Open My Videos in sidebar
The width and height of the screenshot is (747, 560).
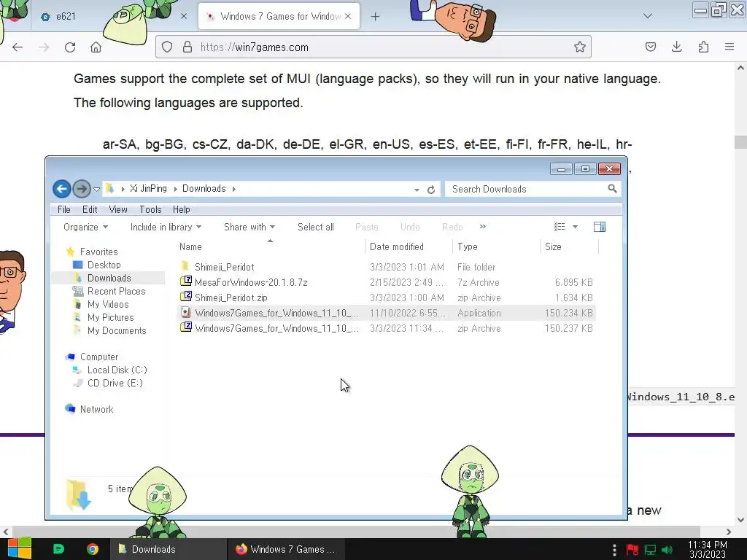tap(108, 304)
